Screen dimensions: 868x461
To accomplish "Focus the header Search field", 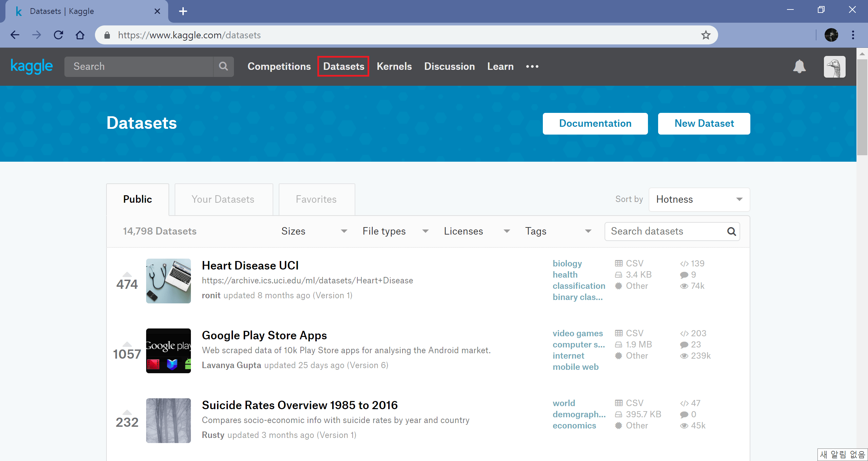I will (x=139, y=66).
